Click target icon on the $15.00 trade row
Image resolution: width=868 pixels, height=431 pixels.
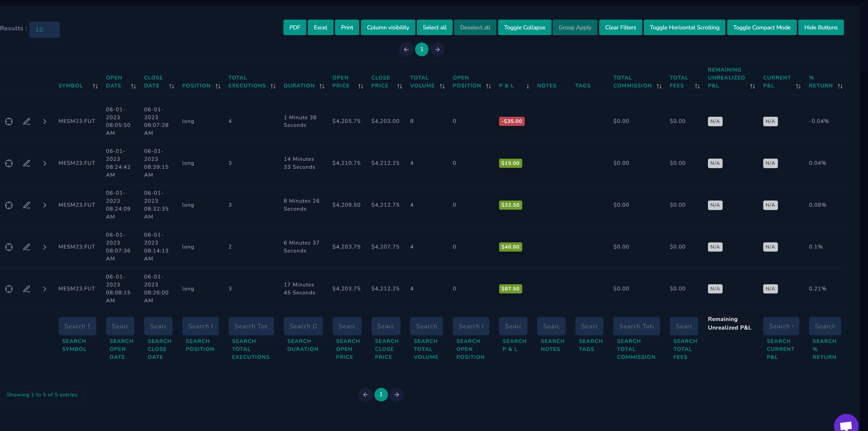[9, 163]
